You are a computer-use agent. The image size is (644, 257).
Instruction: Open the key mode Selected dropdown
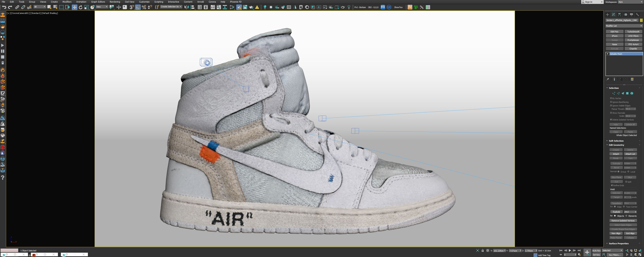[x=612, y=250]
